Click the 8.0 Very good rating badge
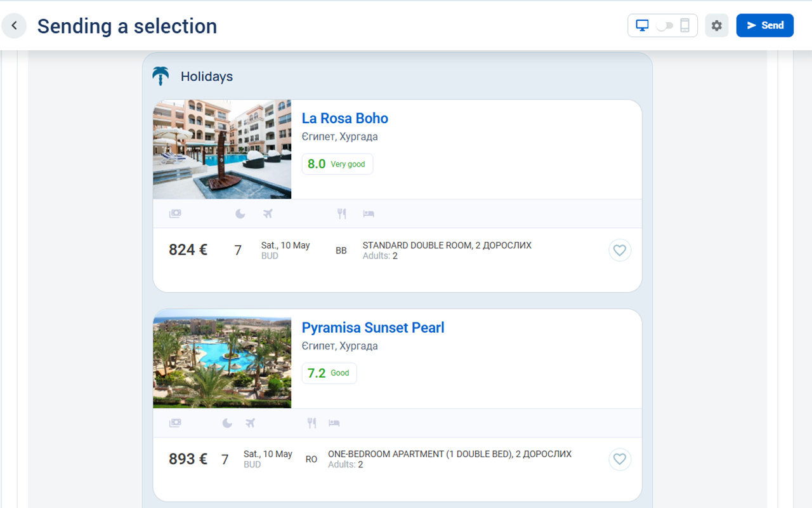Image resolution: width=812 pixels, height=508 pixels. pos(337,164)
